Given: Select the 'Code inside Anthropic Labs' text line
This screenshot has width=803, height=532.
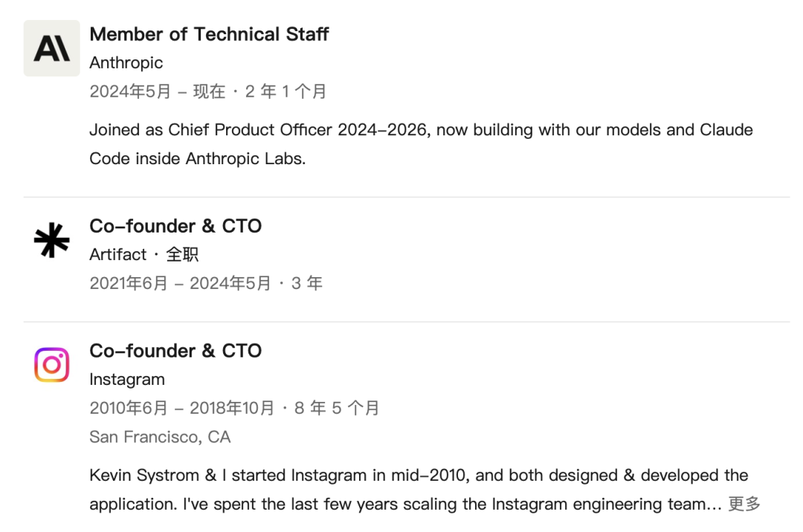Looking at the screenshot, I should click(x=198, y=158).
